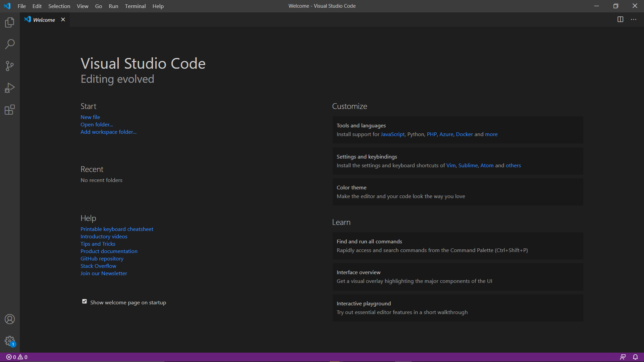This screenshot has width=644, height=362.
Task: Click the Split Editor Right icon
Action: [x=620, y=19]
